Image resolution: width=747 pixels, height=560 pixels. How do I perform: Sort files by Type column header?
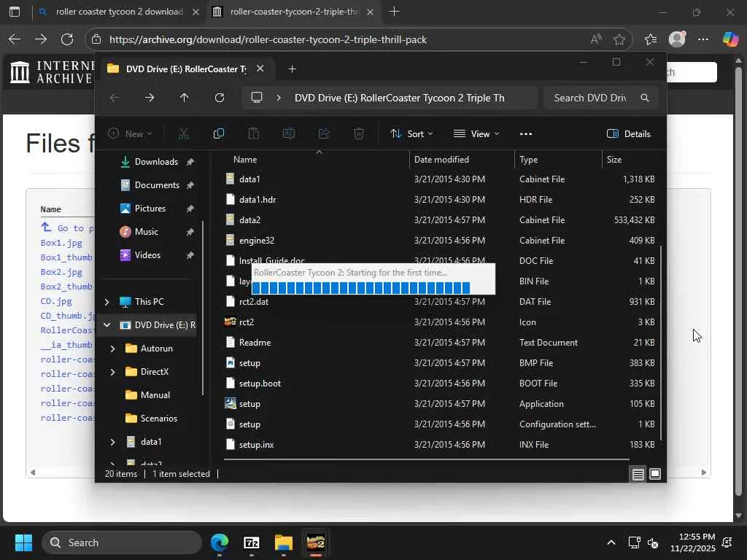528,160
